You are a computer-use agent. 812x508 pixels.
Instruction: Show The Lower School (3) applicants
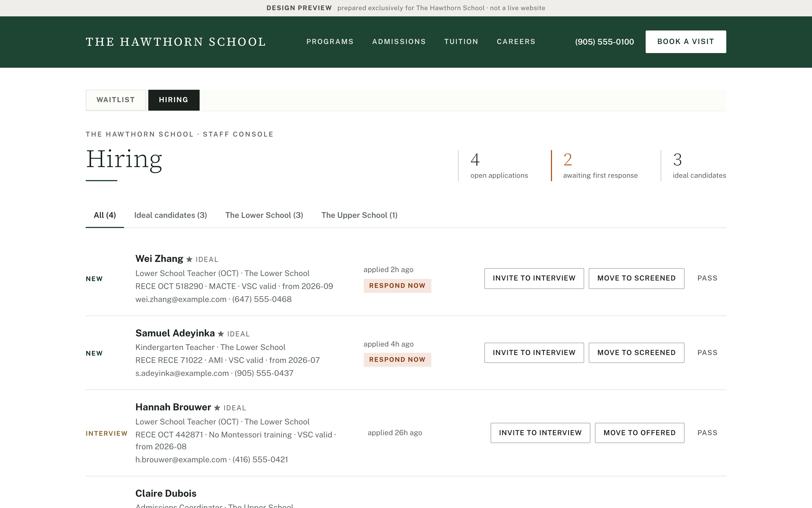(x=264, y=215)
